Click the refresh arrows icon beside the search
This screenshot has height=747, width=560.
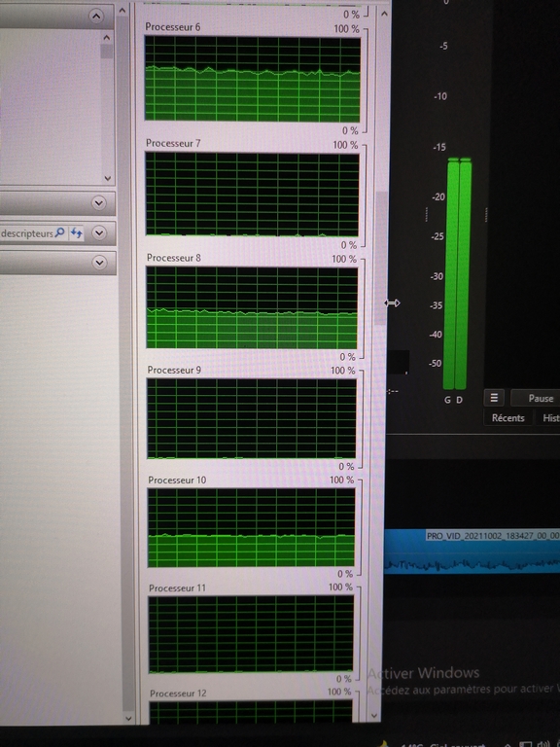pyautogui.click(x=76, y=233)
